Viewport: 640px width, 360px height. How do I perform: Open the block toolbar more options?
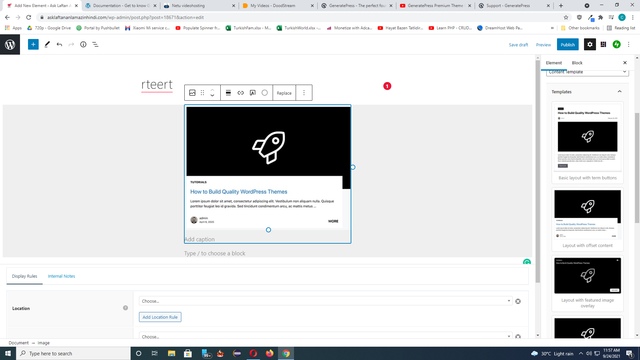304,93
